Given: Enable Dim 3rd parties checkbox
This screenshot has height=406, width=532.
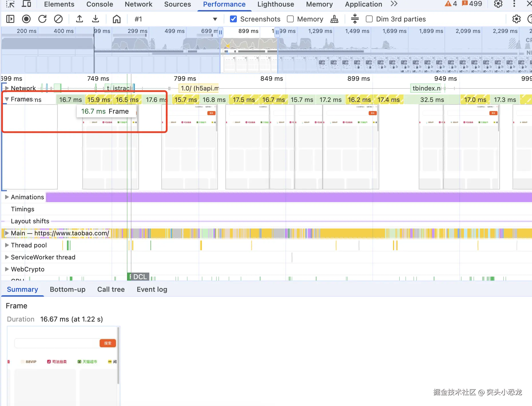Looking at the screenshot, I should point(369,19).
